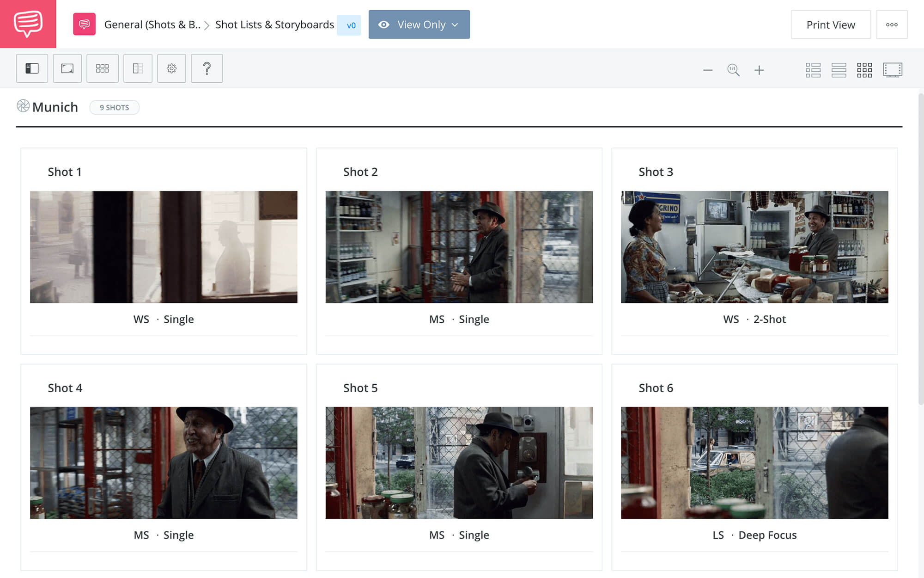Open Shot 3 deli counter image
This screenshot has width=924, height=578.
[x=754, y=247]
